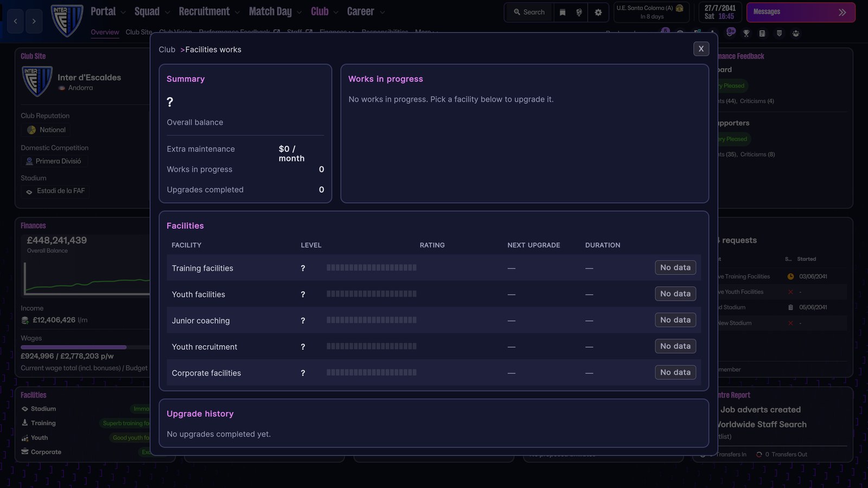The width and height of the screenshot is (868, 488).
Task: Click the 9+ notifications icon
Action: (x=731, y=32)
